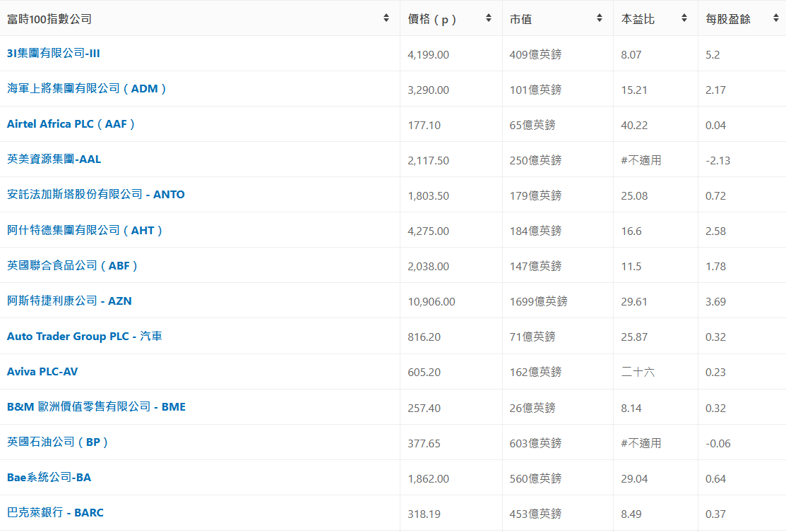
Task: Open the 3I集團有限公司-III link
Action: point(53,53)
